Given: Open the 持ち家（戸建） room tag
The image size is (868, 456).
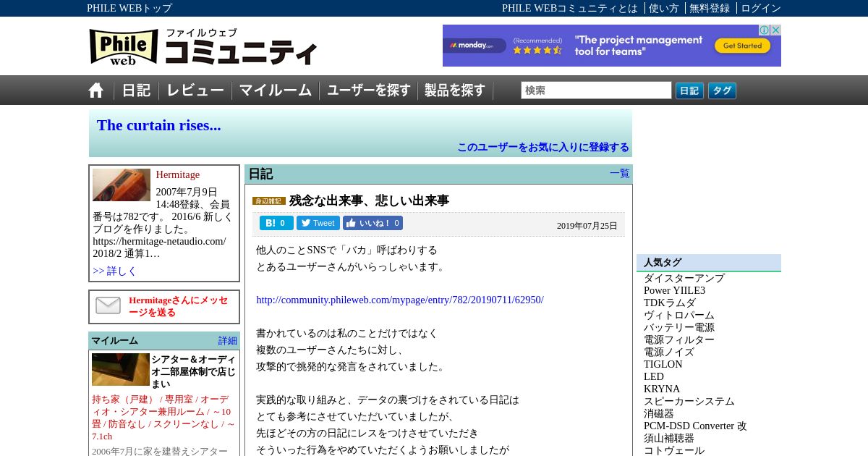Looking at the screenshot, I should [x=125, y=399].
